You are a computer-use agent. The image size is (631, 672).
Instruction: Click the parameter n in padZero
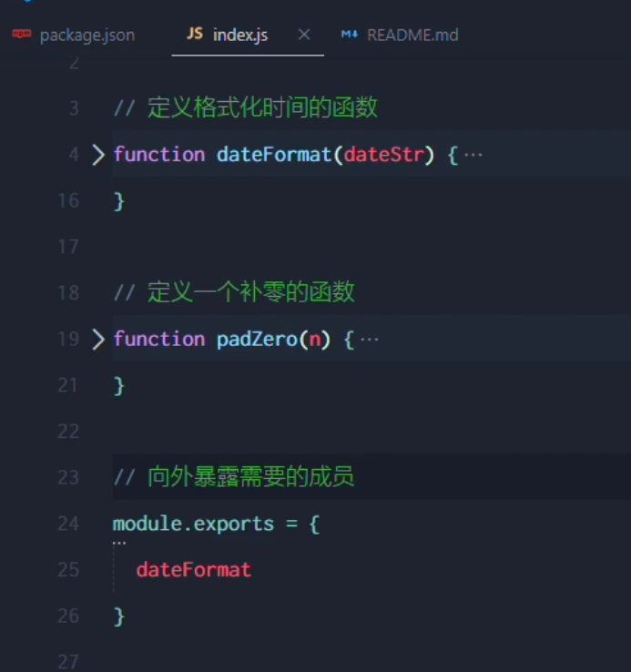coord(315,340)
